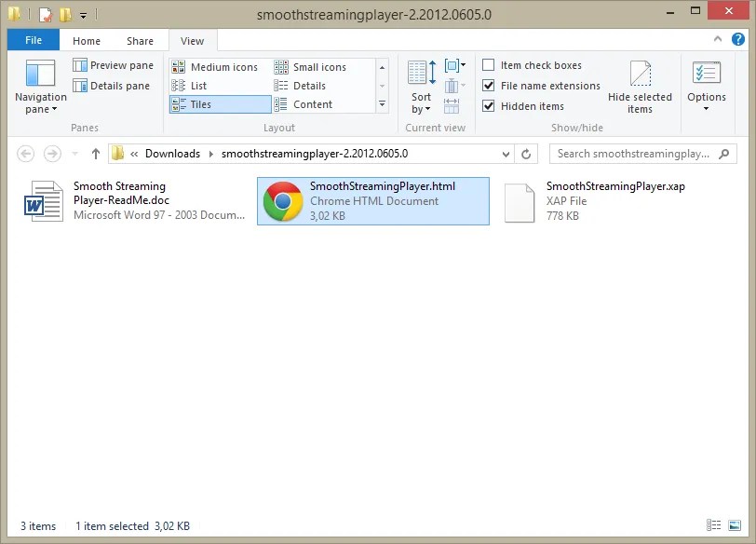The height and width of the screenshot is (544, 756).
Task: Select SmoothStreamingPlayer.html file name
Action: (383, 186)
